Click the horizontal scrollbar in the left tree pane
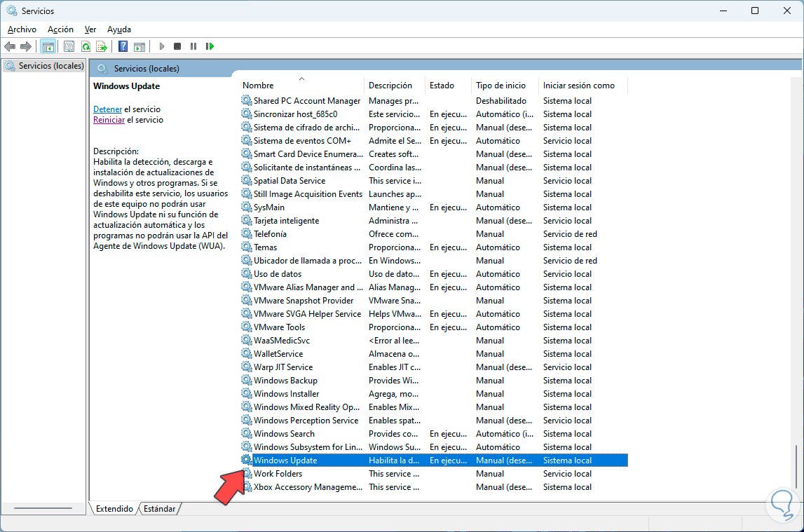Image resolution: width=804 pixels, height=532 pixels. pos(43,508)
